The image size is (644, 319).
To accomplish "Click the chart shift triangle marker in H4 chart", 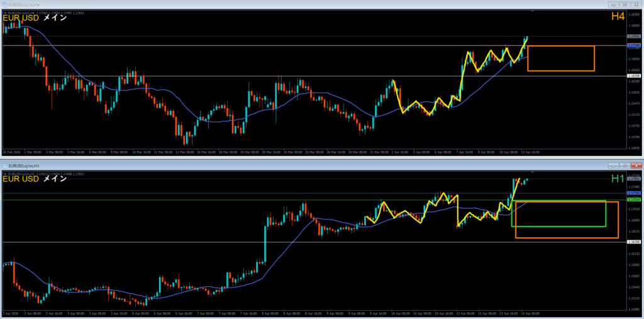I will click(532, 12).
